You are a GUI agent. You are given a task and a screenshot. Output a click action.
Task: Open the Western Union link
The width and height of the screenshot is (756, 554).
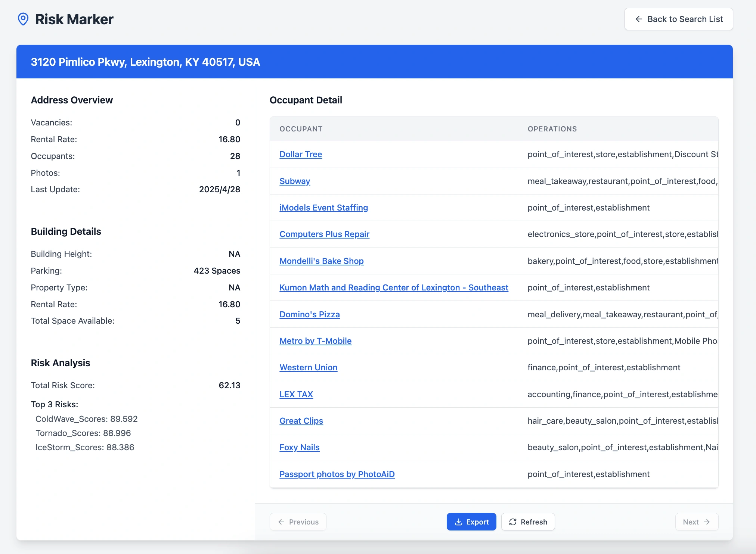[x=309, y=367]
